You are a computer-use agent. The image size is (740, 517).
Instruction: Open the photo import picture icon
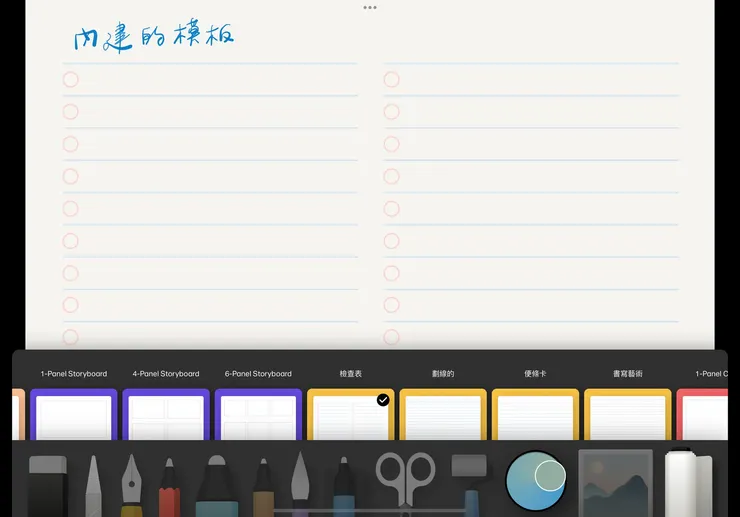click(615, 483)
